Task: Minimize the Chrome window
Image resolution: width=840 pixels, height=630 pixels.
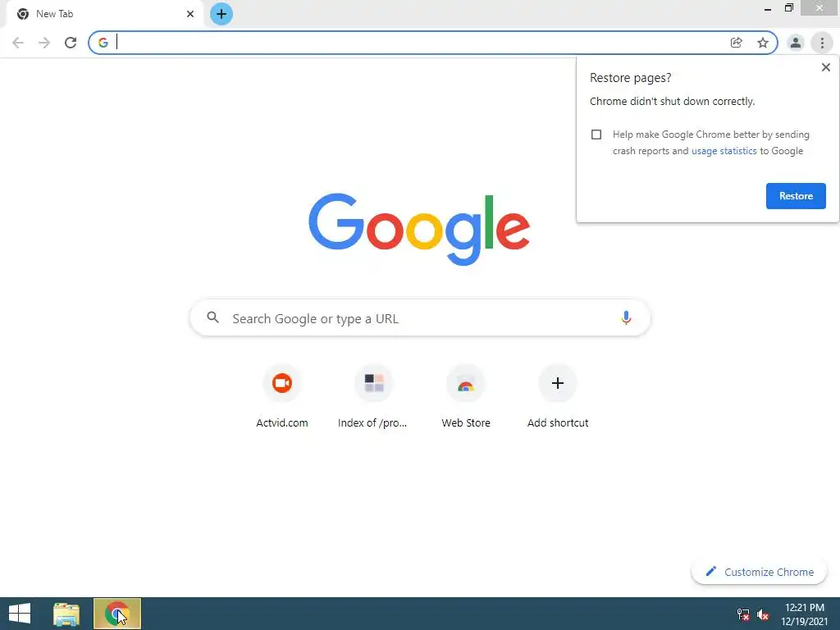Action: (x=768, y=8)
